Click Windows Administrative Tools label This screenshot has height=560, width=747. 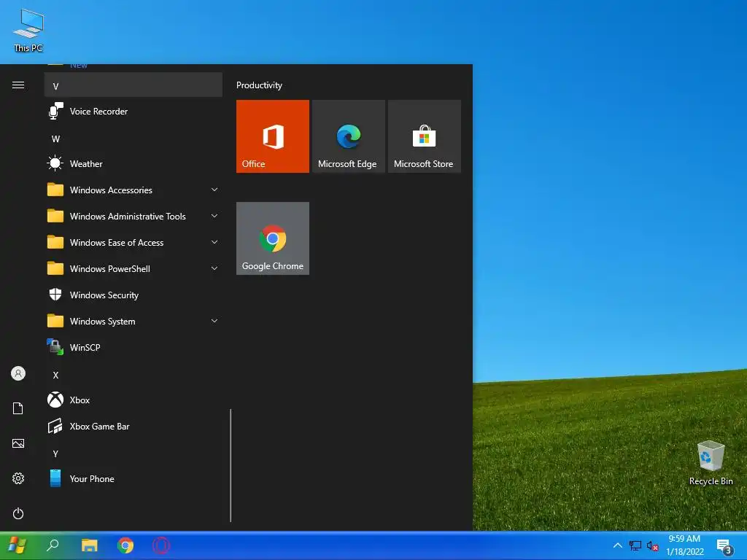[x=128, y=216]
